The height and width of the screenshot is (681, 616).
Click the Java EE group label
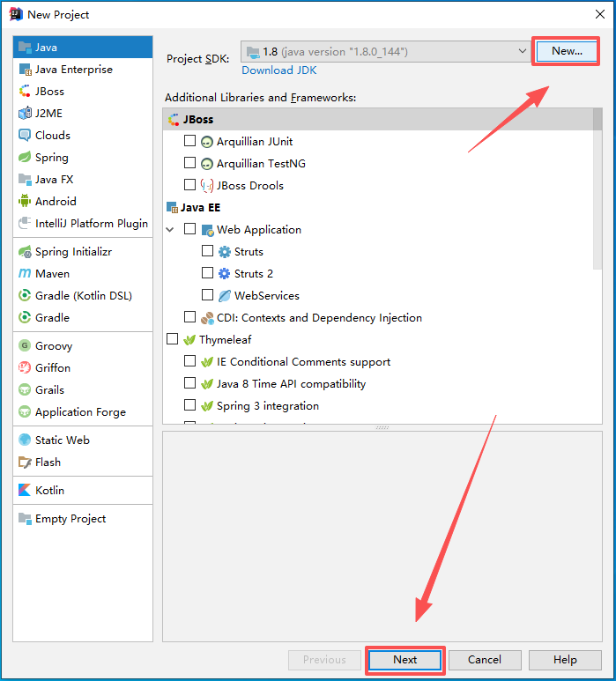point(200,208)
